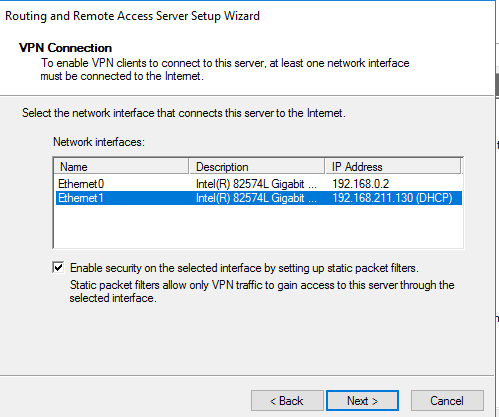This screenshot has height=417, width=499.
Task: Cancel the setup wizard
Action: click(x=447, y=400)
